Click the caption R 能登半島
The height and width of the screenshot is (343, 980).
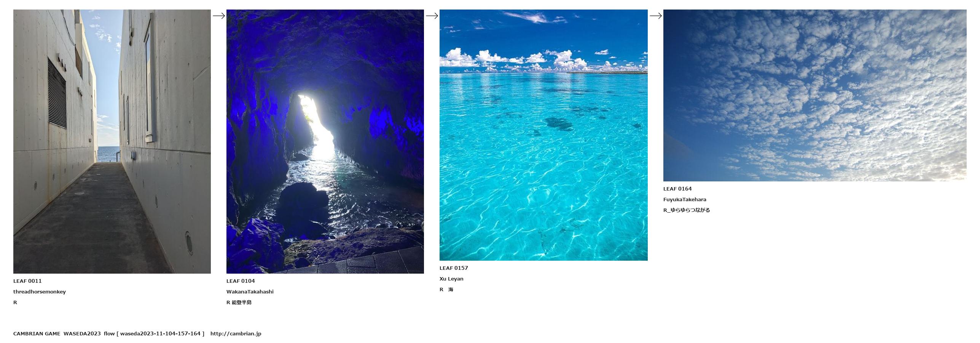239,302
